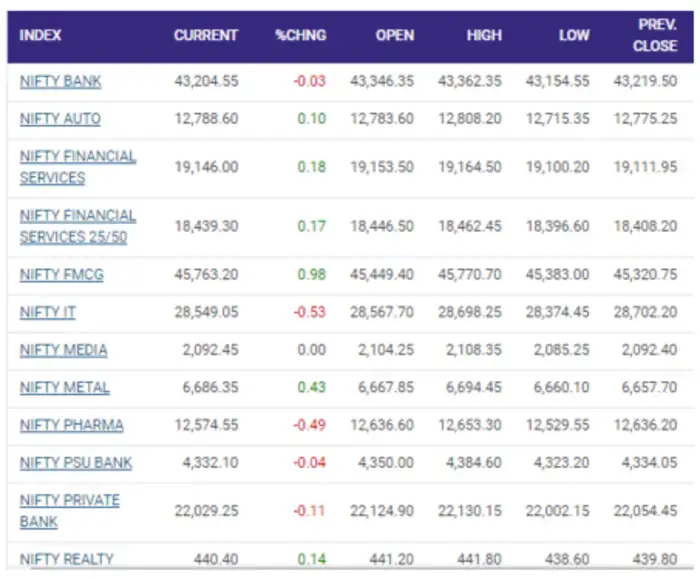Open the NIFTY AUTO index link
This screenshot has height=579, width=700.
[x=60, y=119]
